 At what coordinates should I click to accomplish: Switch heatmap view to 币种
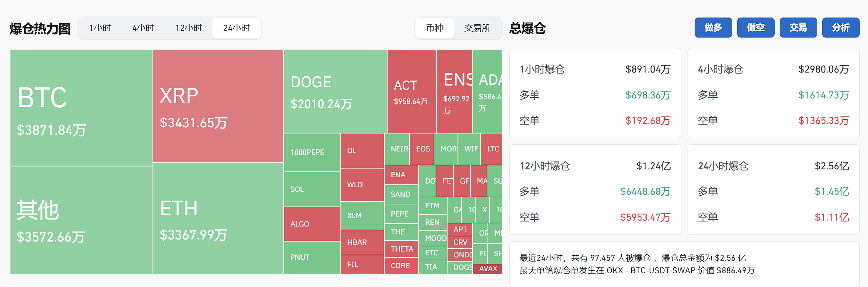click(435, 28)
